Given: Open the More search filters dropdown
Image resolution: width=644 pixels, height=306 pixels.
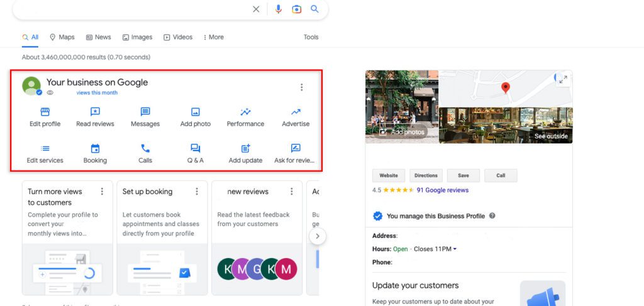Looking at the screenshot, I should point(213,37).
